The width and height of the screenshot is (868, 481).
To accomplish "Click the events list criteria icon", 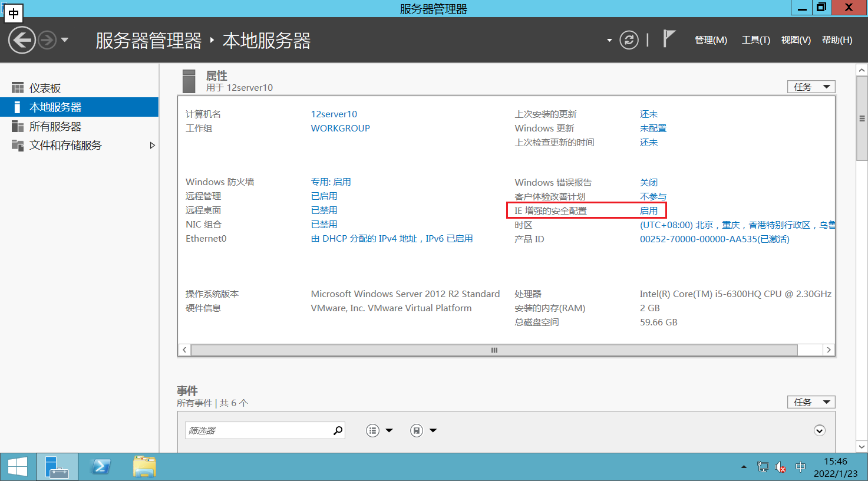I will click(x=372, y=430).
